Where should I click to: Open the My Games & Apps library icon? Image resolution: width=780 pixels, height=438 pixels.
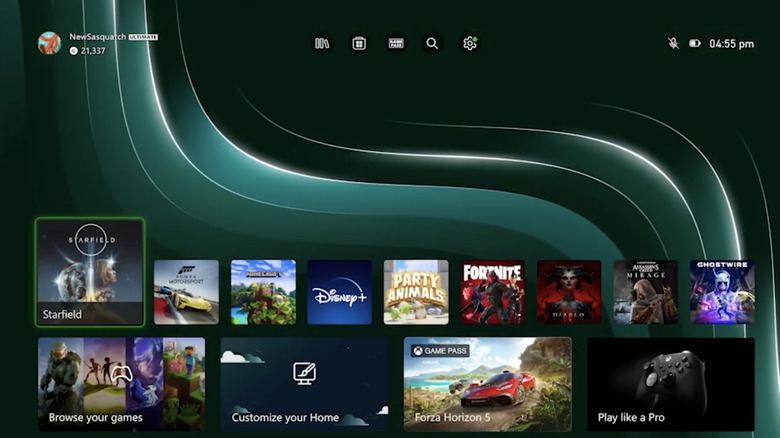coord(322,44)
